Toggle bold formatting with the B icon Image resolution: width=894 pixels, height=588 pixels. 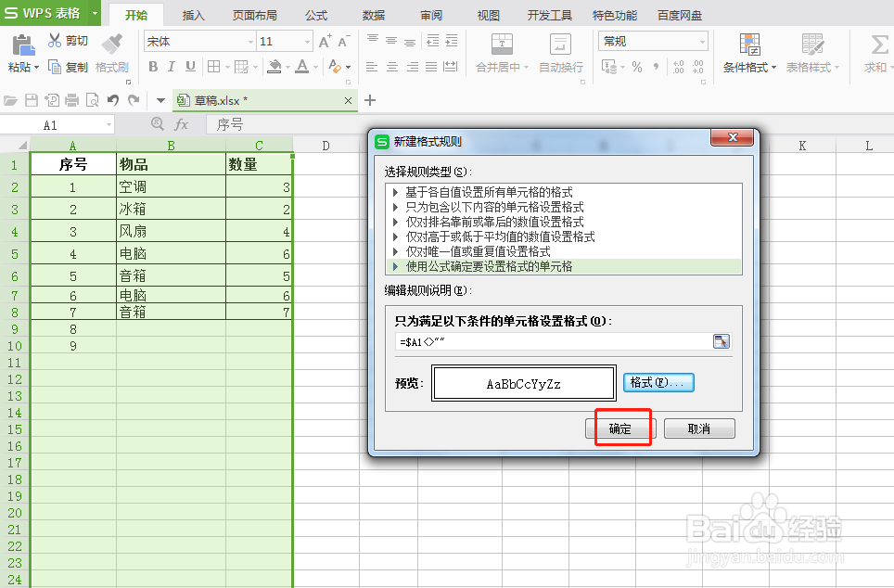pyautogui.click(x=154, y=66)
